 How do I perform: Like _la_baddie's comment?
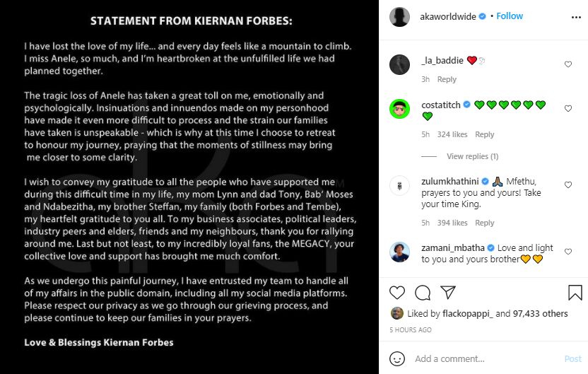coord(568,64)
